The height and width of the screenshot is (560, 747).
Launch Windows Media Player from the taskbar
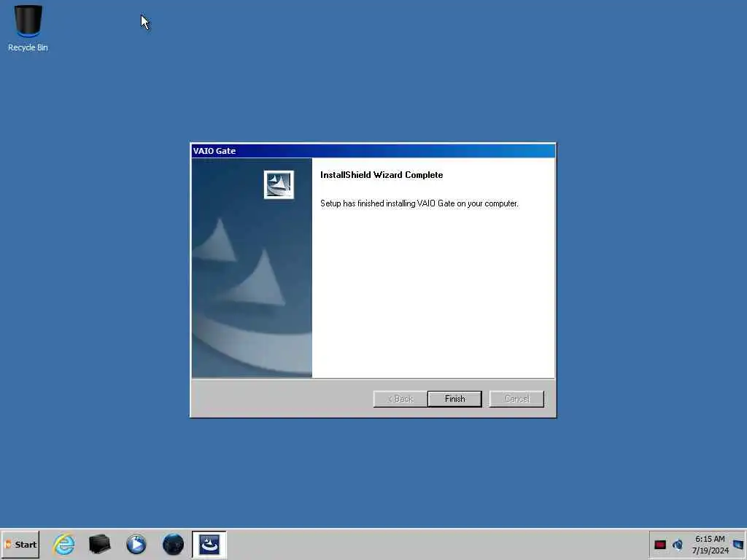[136, 544]
